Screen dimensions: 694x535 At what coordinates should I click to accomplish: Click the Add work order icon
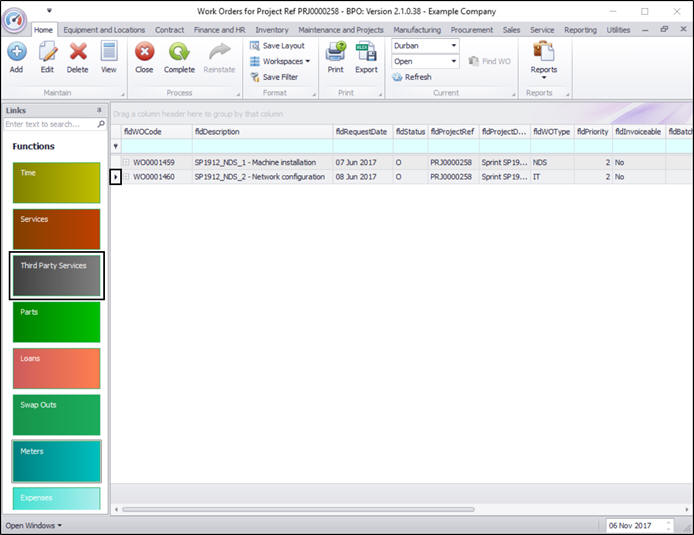pos(17,52)
